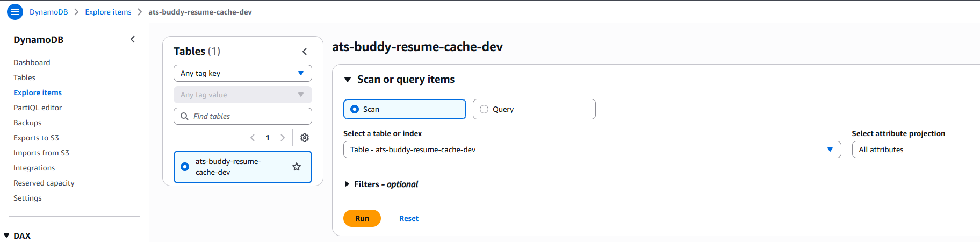
Task: Open the Tables panel gear preferences
Action: [305, 138]
